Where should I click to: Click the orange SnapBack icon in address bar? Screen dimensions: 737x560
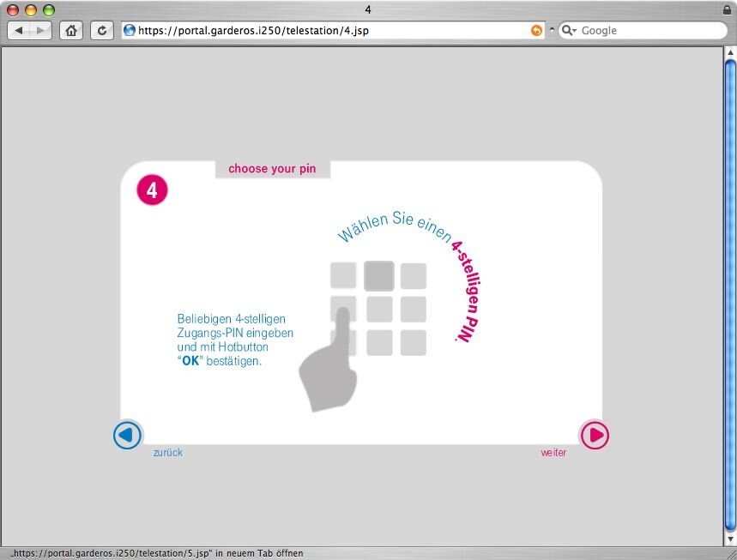click(536, 31)
